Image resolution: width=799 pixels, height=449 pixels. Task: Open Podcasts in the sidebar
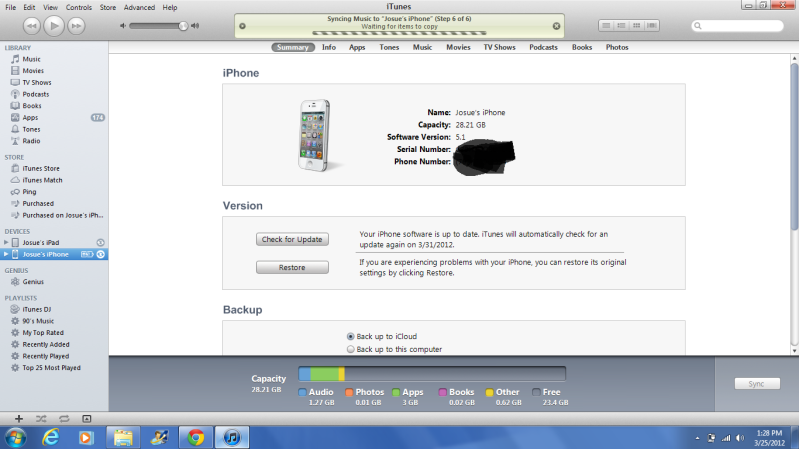(36, 94)
